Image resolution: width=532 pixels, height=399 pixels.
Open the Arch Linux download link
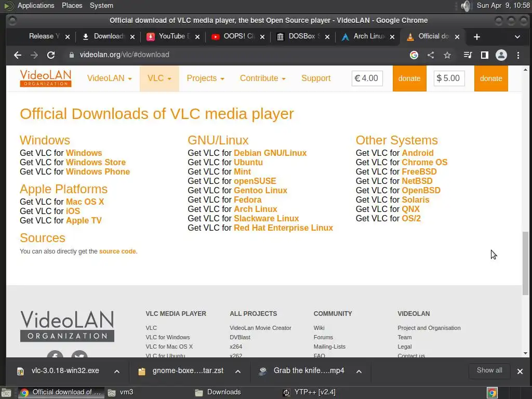tap(256, 209)
